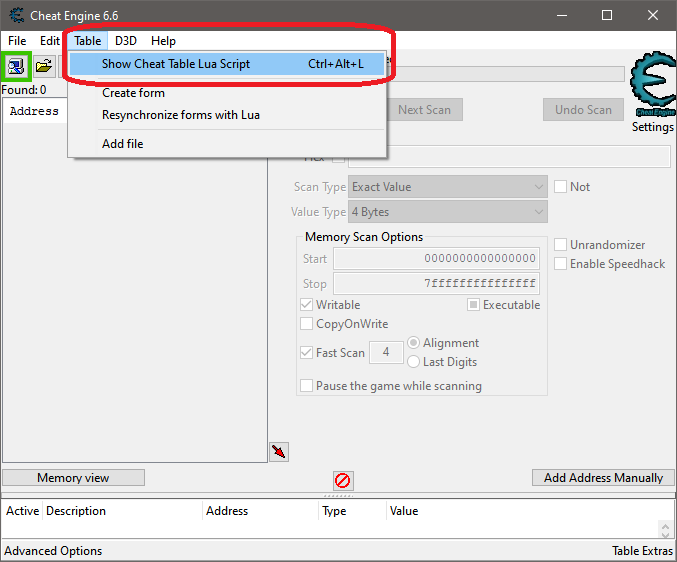This screenshot has height=562, width=677.
Task: Open Table Extras link
Action: point(642,551)
